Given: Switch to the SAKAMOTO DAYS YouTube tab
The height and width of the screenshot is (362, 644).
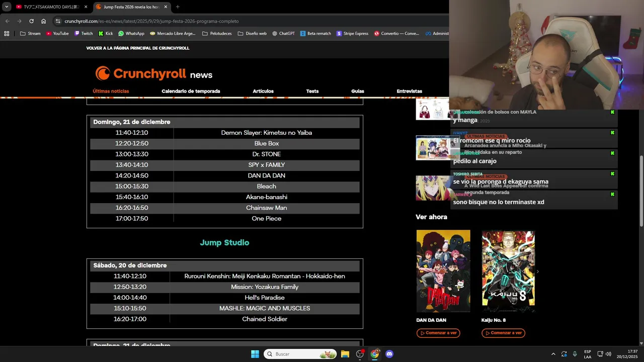Looking at the screenshot, I should [51, 7].
